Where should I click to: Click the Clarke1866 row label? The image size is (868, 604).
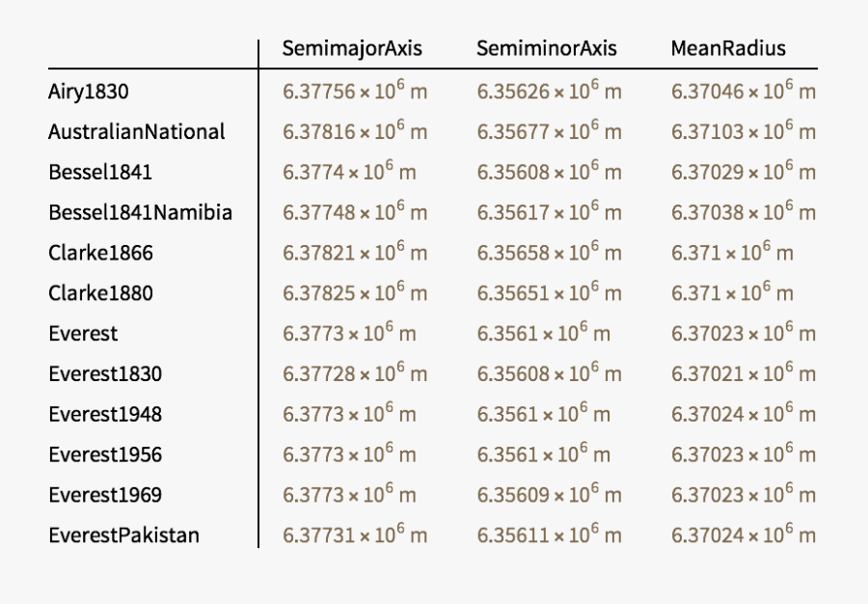pyautogui.click(x=100, y=254)
